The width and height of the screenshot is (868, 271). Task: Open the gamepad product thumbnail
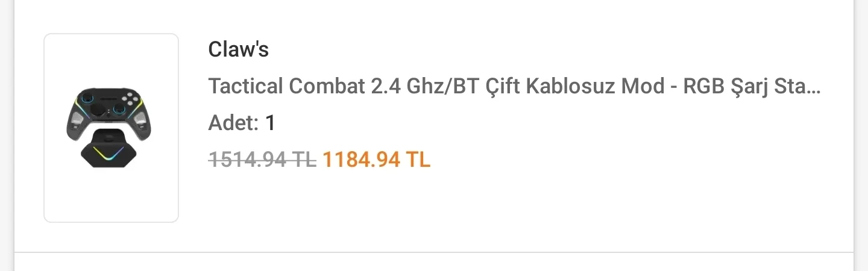pyautogui.click(x=111, y=128)
